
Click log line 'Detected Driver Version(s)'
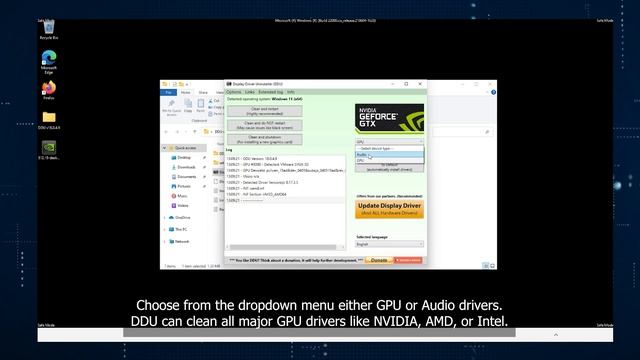point(262,182)
